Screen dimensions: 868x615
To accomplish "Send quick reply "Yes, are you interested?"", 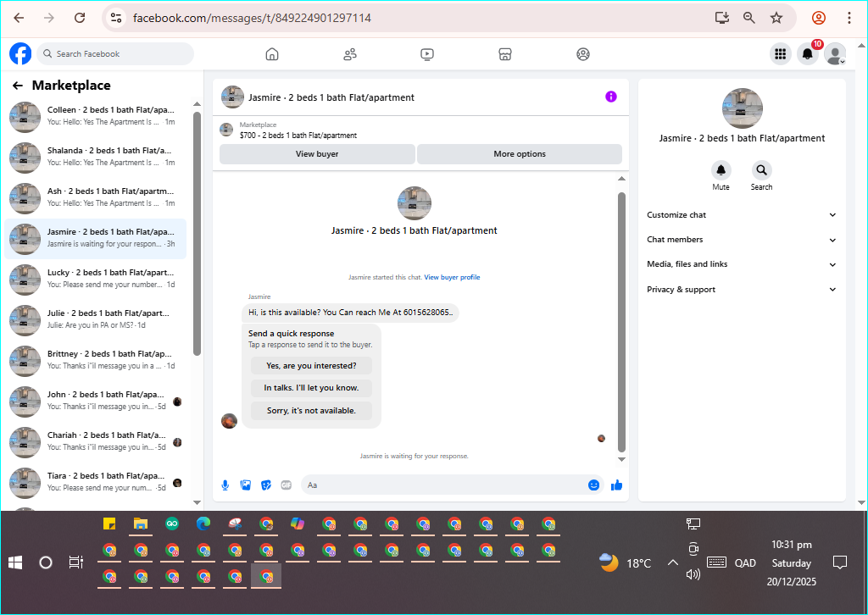I will (x=311, y=366).
